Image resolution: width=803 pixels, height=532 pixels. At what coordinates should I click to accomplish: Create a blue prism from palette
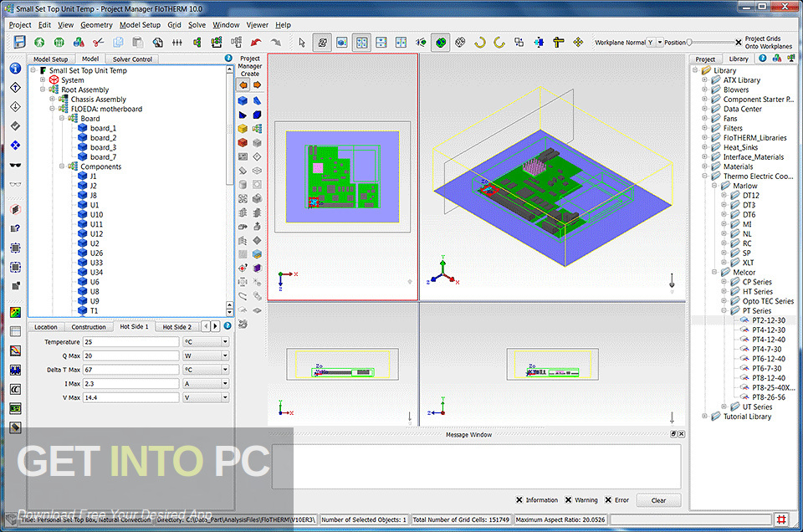[x=257, y=100]
